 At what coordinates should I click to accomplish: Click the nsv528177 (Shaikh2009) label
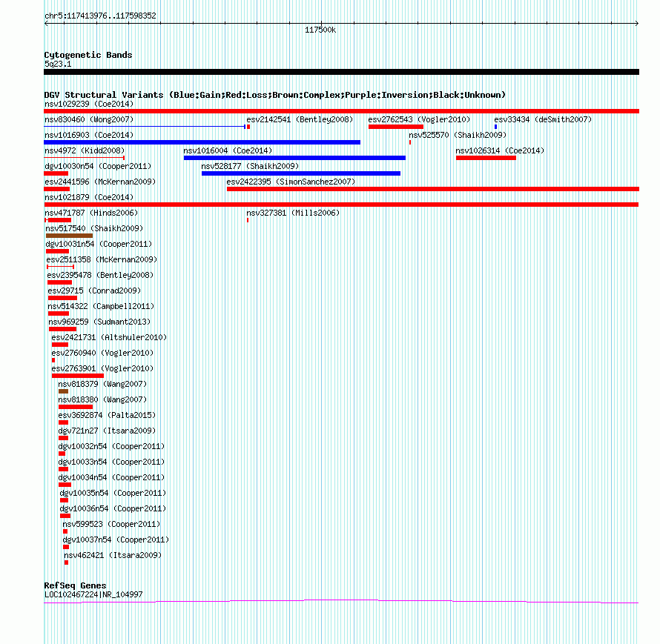click(x=250, y=166)
